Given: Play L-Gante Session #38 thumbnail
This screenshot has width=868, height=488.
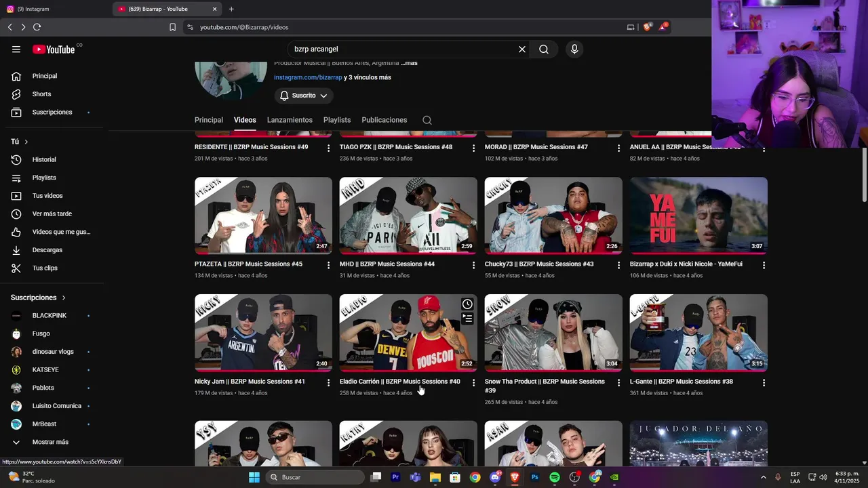Looking at the screenshot, I should click(x=698, y=333).
